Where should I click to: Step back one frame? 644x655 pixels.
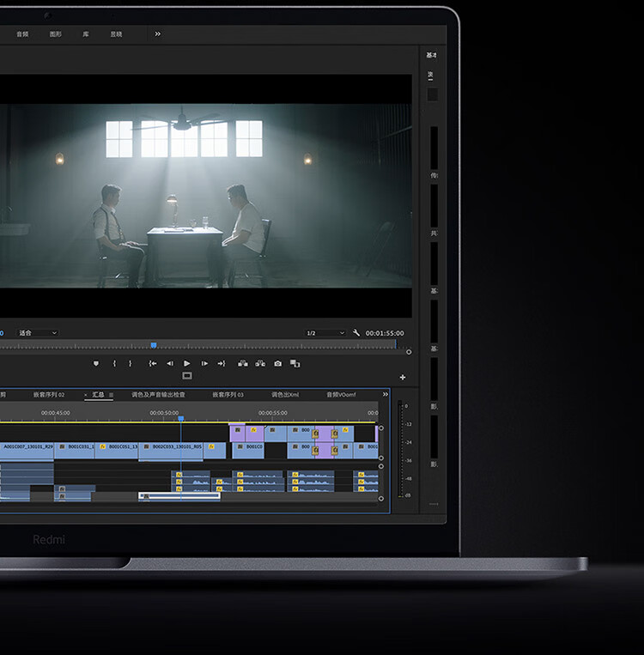170,363
